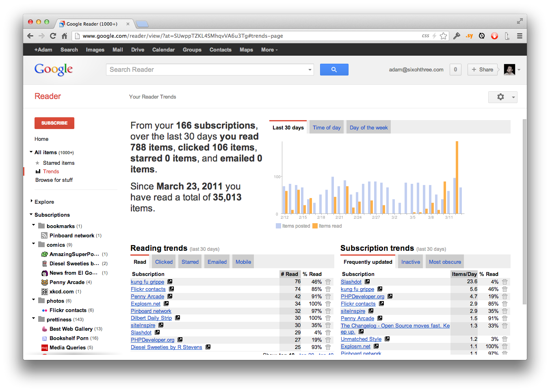Open The Changelog subscription link
This screenshot has width=550, height=392.
pos(395,329)
